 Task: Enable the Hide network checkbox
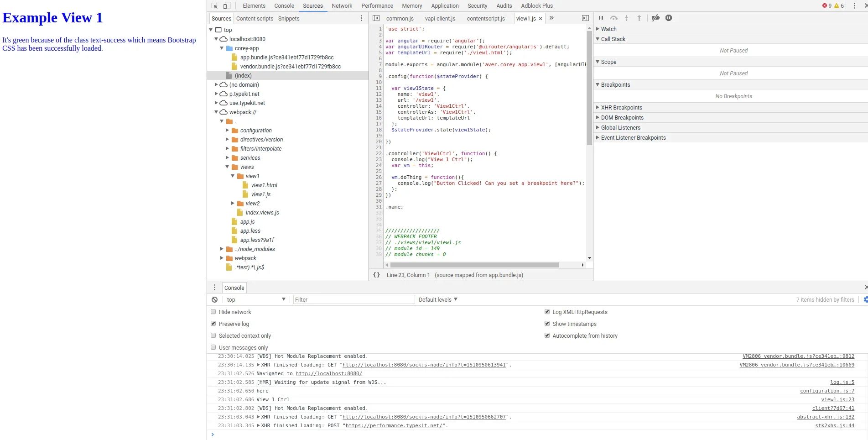point(213,312)
